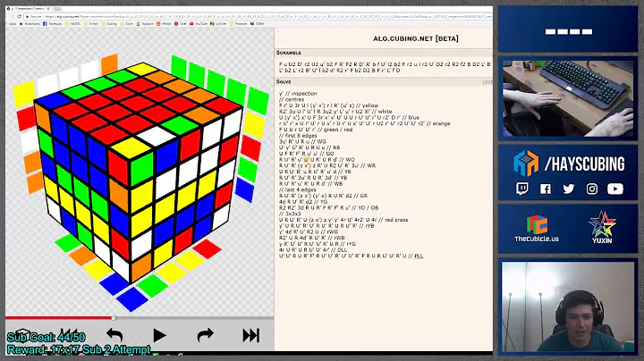The height and width of the screenshot is (361, 644).
Task: Click the line ending "// rWG"
Action: point(309,231)
